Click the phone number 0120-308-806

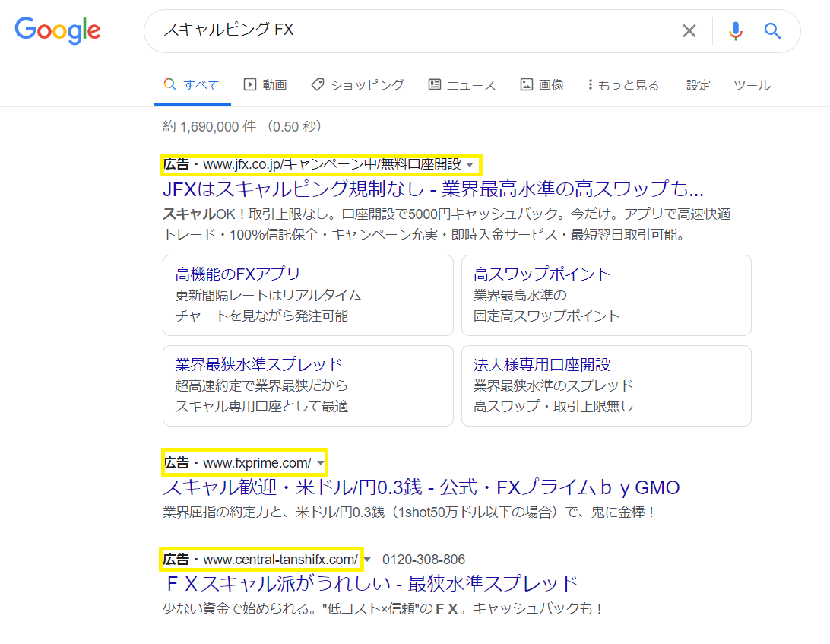pos(423,560)
